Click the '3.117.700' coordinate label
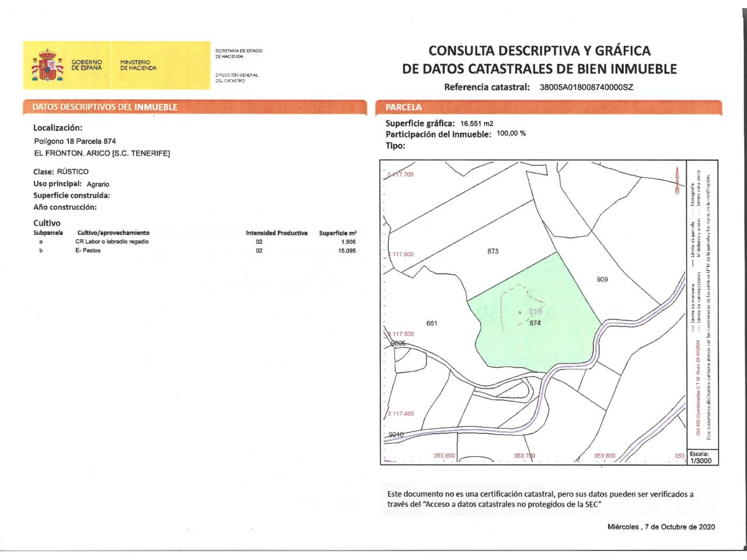 pyautogui.click(x=400, y=174)
